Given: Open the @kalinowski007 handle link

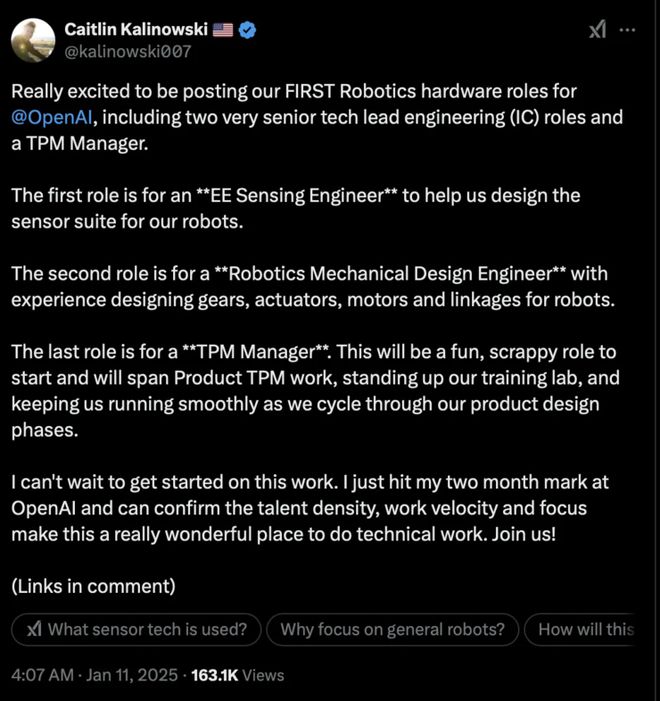Looking at the screenshot, I should (x=127, y=50).
